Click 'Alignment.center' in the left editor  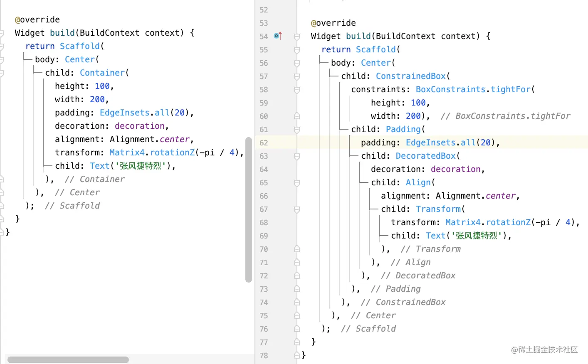click(150, 139)
